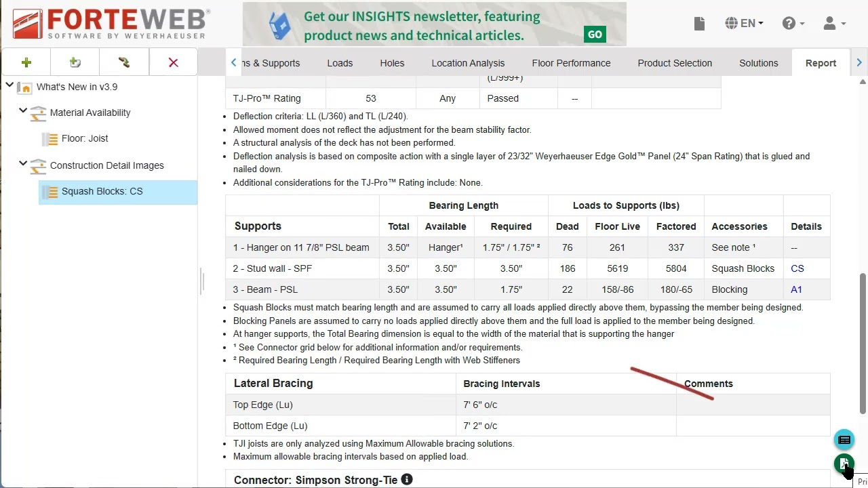Click the Squash Blocks: CS member icon

tap(51, 192)
